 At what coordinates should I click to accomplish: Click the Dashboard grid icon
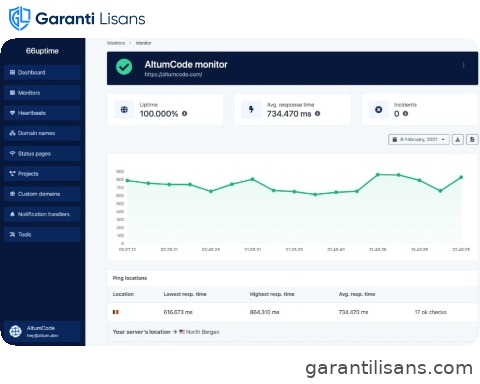coord(12,72)
